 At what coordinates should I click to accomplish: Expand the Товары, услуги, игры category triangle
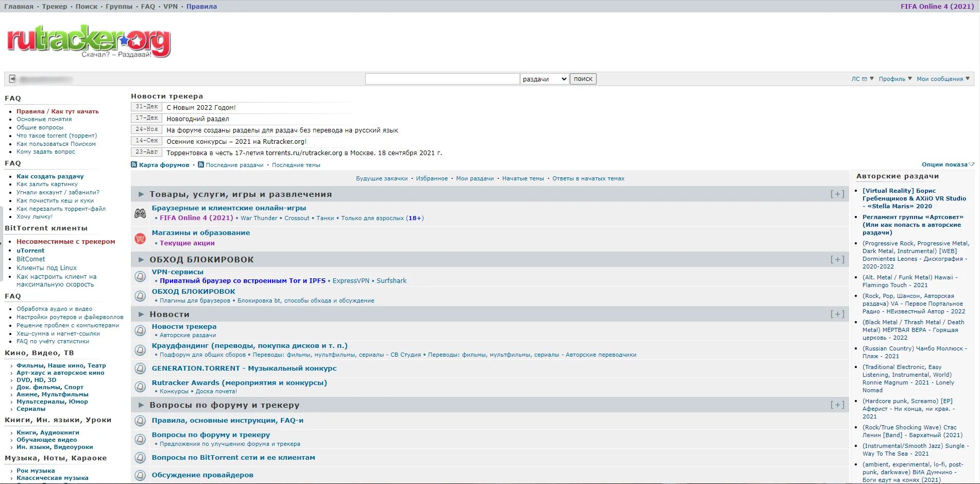(141, 194)
